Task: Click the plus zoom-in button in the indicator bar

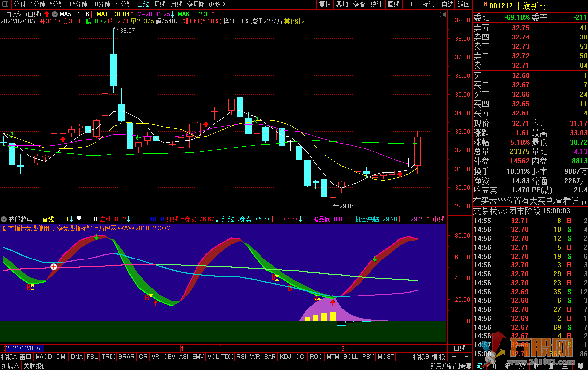Action: [x=454, y=357]
